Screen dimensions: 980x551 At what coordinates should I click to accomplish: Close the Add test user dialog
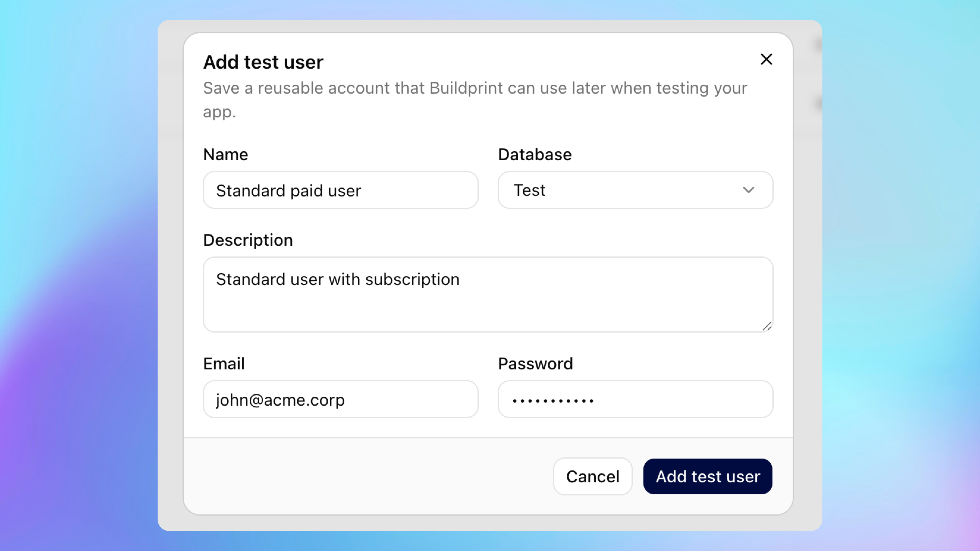[766, 59]
